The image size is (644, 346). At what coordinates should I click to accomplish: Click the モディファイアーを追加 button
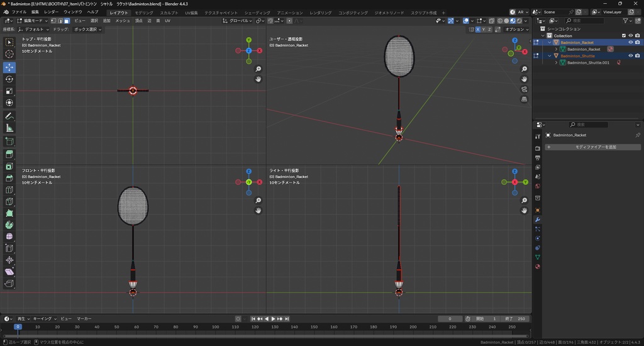tap(592, 147)
